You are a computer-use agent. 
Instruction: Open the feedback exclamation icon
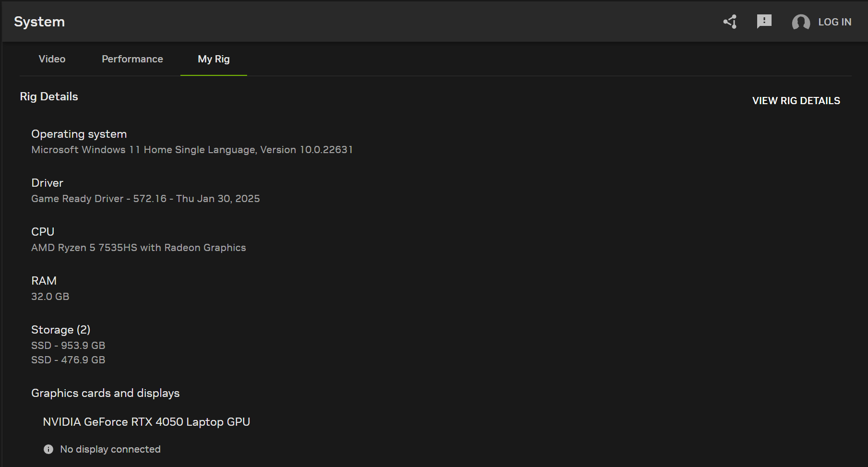coord(764,21)
